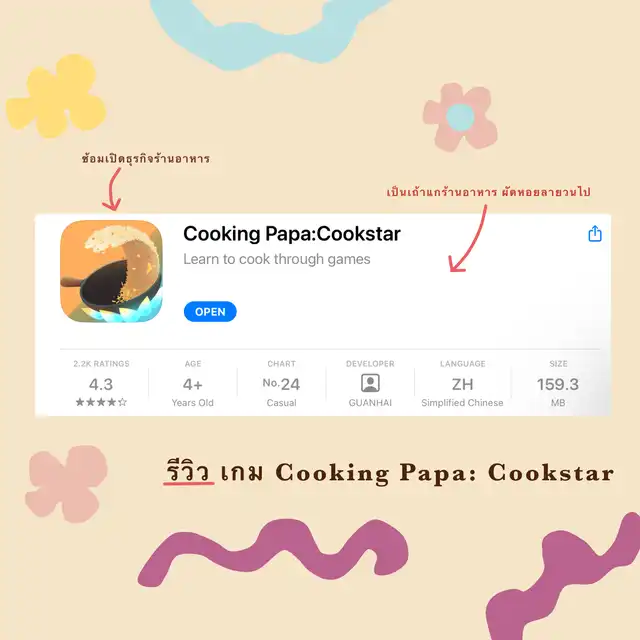Open the CHART No.24 Casual ranking
The width and height of the screenshot is (640, 640).
pos(281,384)
